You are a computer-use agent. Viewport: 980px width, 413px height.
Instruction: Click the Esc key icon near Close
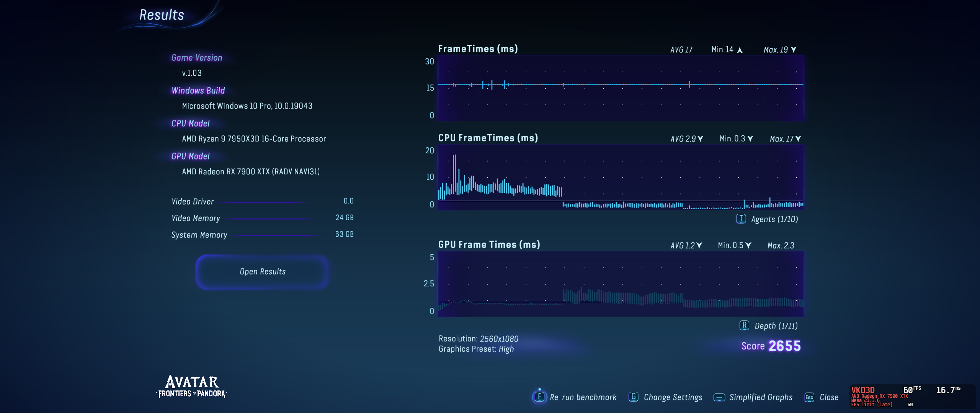coord(809,397)
